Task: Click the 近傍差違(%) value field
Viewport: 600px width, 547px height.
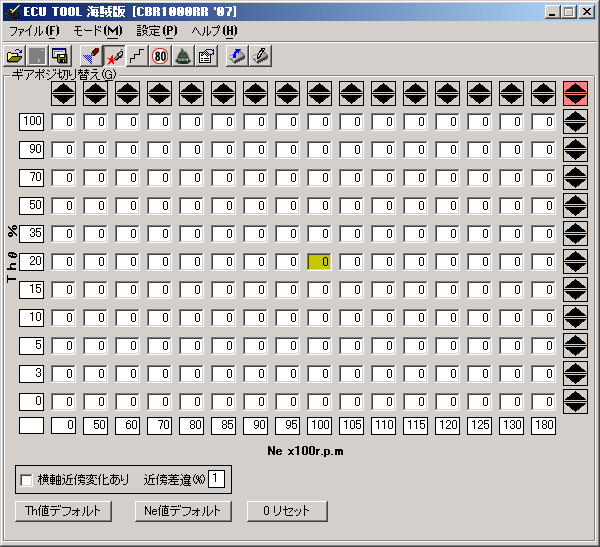Action: [216, 479]
